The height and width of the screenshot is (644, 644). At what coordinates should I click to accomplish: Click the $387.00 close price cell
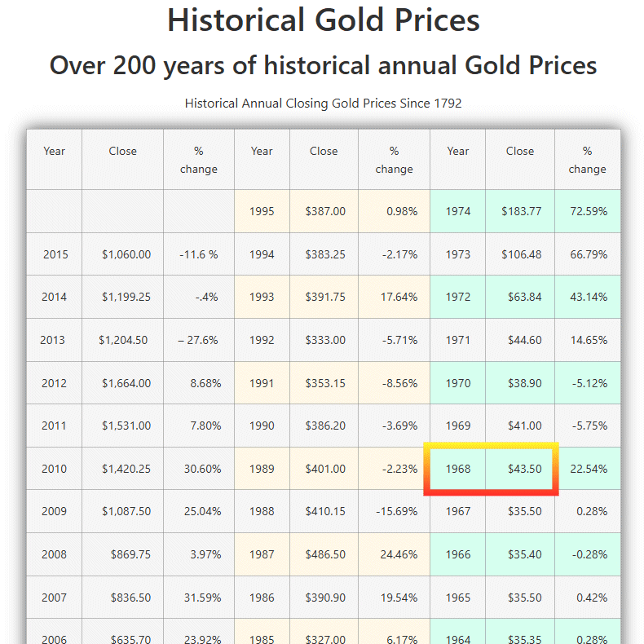tap(325, 211)
